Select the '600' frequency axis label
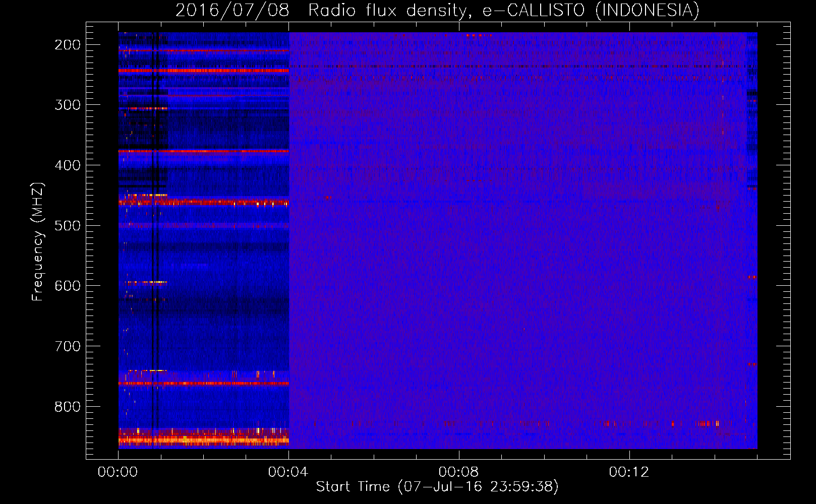This screenshot has height=504, width=816. [67, 286]
